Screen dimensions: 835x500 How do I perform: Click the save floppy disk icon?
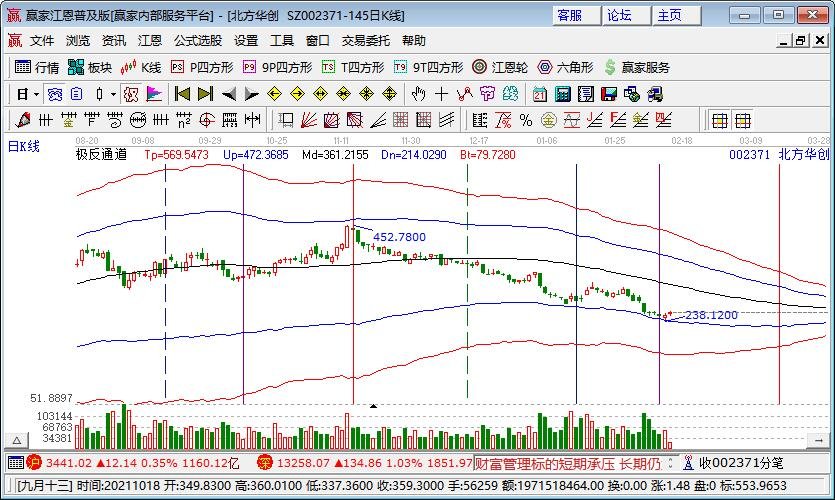[609, 95]
